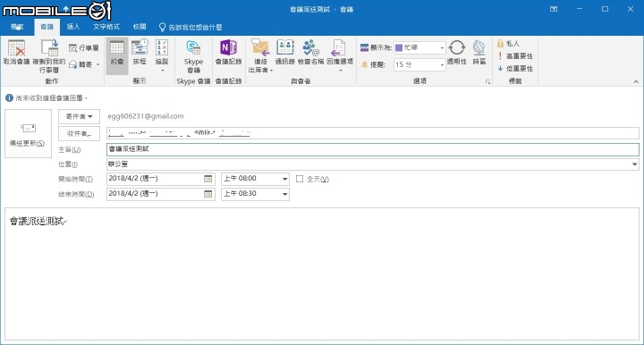The width and height of the screenshot is (644, 345).
Task: Click the purple busy color swatch in Show As
Action: pyautogui.click(x=398, y=48)
